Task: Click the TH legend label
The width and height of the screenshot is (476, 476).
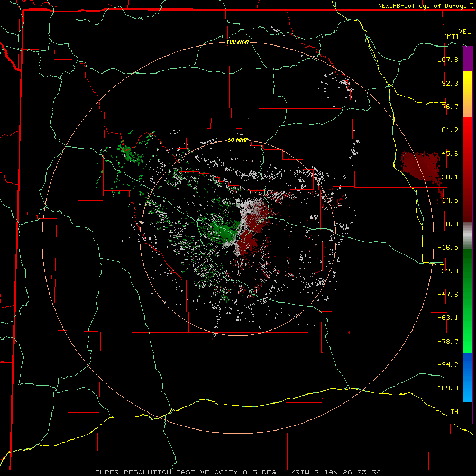Action: click(454, 412)
